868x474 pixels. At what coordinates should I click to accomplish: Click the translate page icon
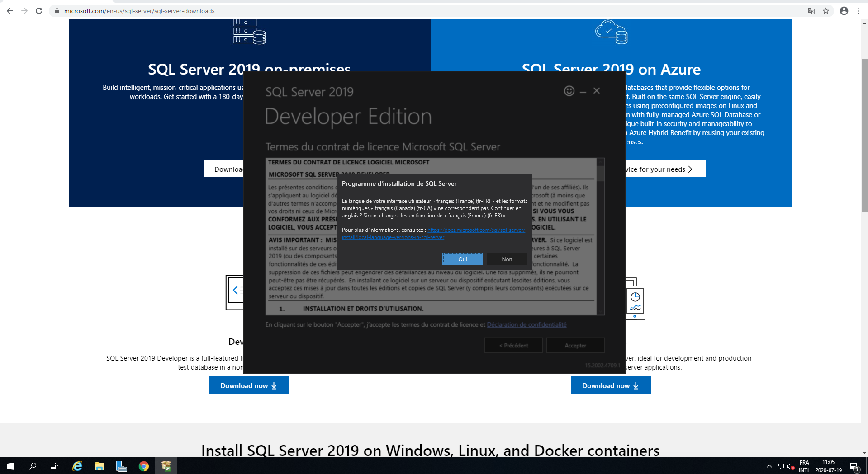(x=811, y=11)
